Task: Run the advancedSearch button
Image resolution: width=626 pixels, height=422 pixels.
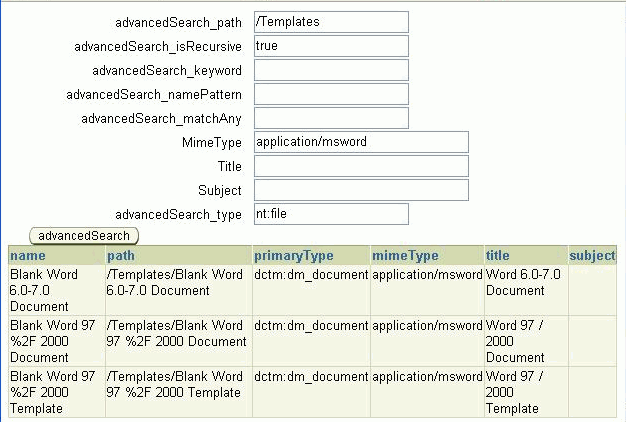Action: (x=84, y=236)
